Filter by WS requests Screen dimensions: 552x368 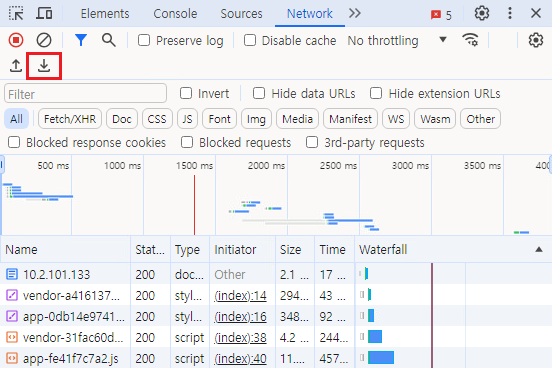coord(396,119)
